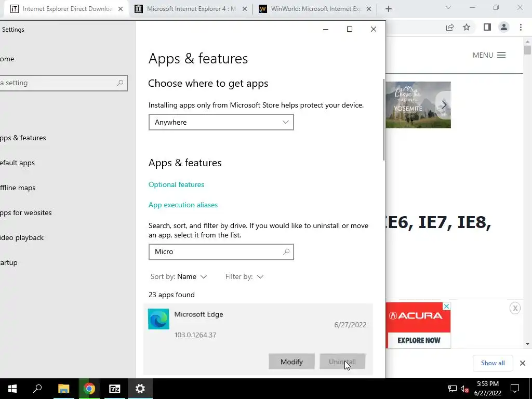
Task: Advance the Yosemite ad carousel arrow
Action: 444,105
